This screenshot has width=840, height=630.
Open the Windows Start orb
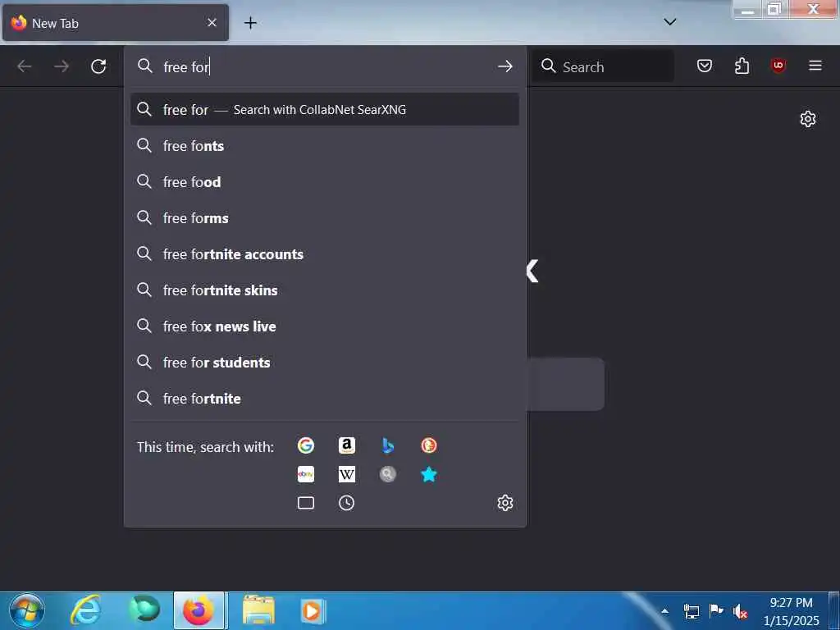coord(27,610)
